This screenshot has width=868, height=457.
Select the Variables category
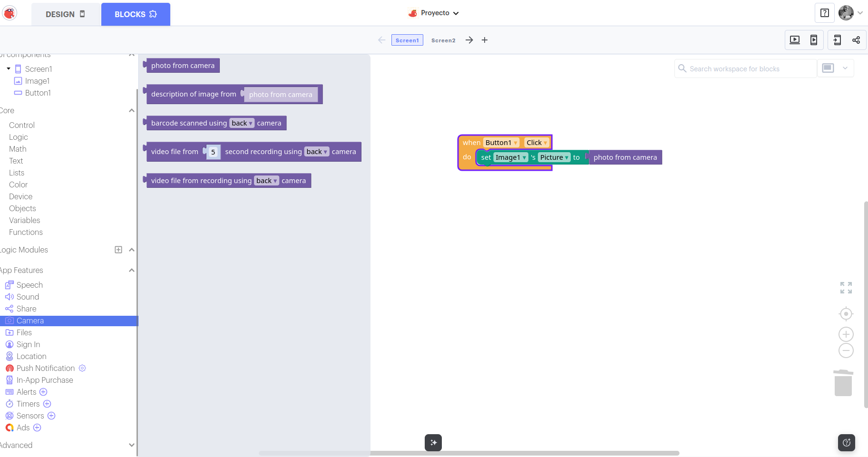[25, 220]
